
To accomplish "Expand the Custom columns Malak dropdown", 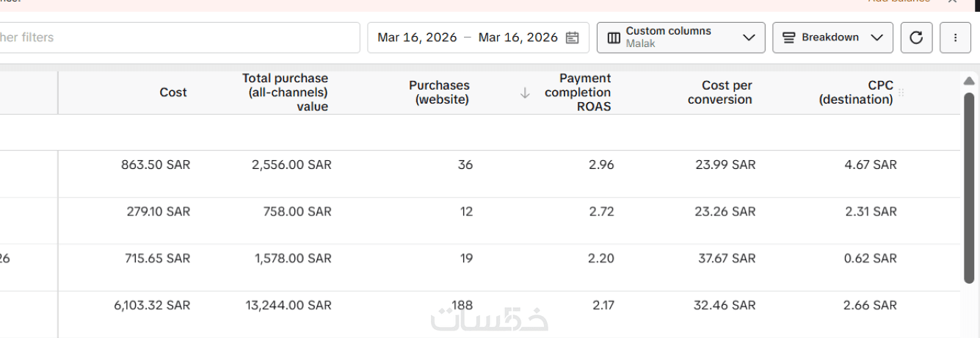I will pyautogui.click(x=749, y=37).
